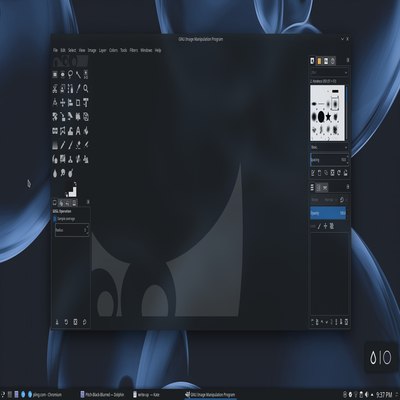The width and height of the screenshot is (400, 400).
Task: Switch to the Paths tab in Layers dock
Action: (x=325, y=188)
